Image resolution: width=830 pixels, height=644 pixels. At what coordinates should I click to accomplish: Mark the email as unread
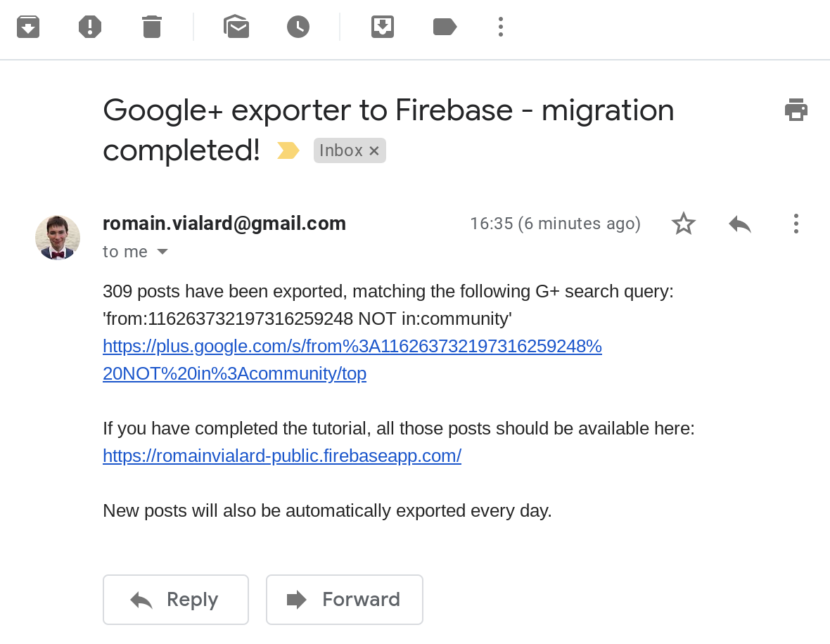click(x=236, y=27)
